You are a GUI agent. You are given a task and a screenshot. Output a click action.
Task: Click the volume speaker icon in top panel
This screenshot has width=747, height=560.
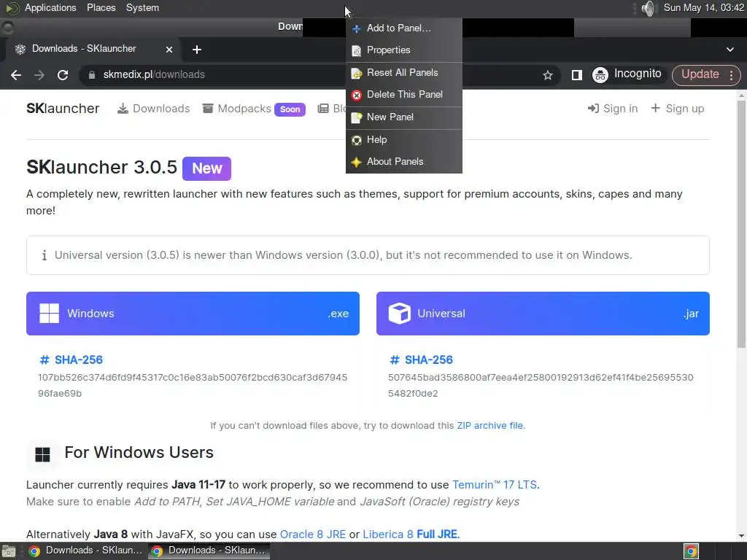tap(648, 8)
